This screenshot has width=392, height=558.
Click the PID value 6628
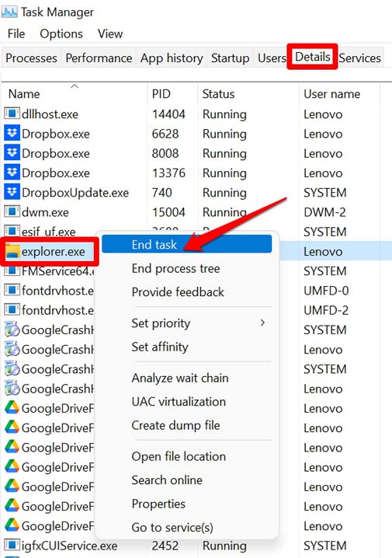[x=165, y=134]
